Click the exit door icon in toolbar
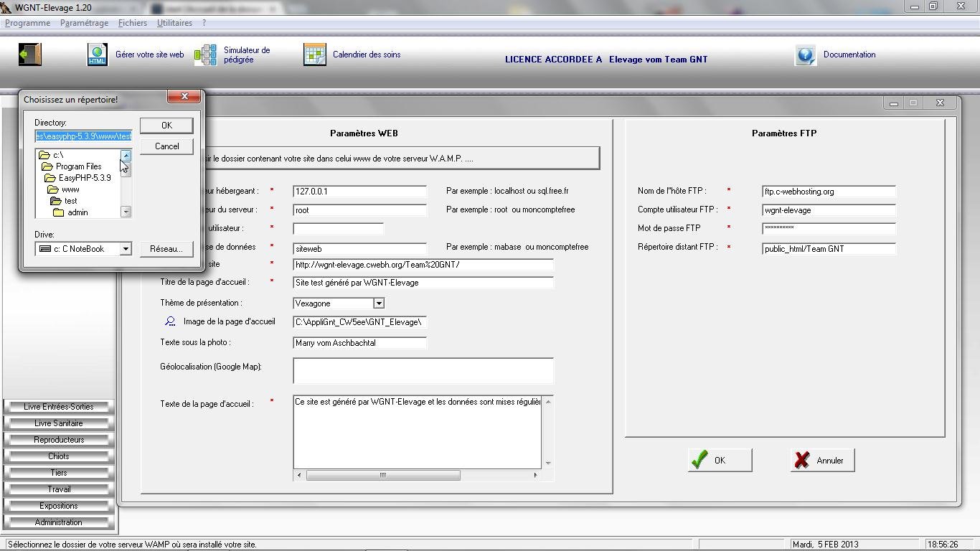This screenshot has height=551, width=980. (30, 55)
